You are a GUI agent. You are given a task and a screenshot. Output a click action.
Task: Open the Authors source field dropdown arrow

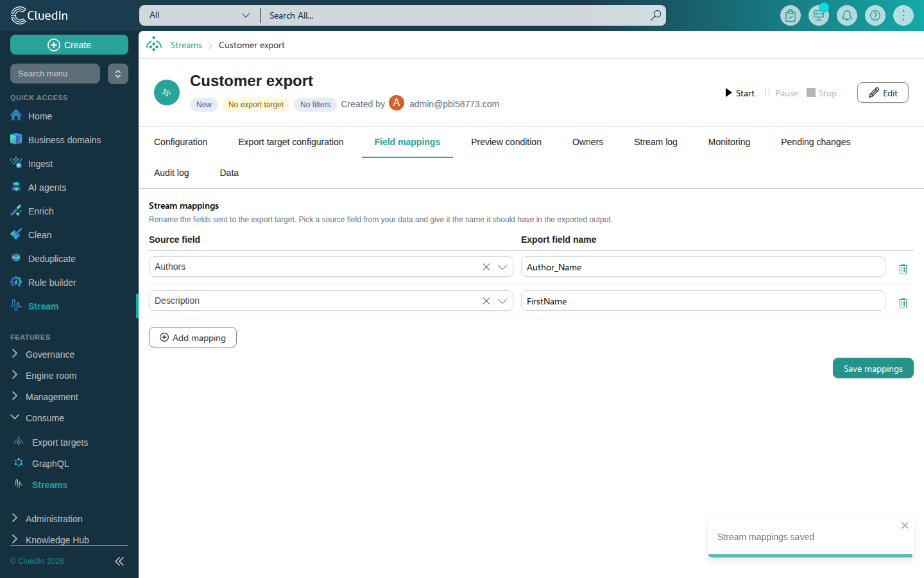click(x=502, y=267)
